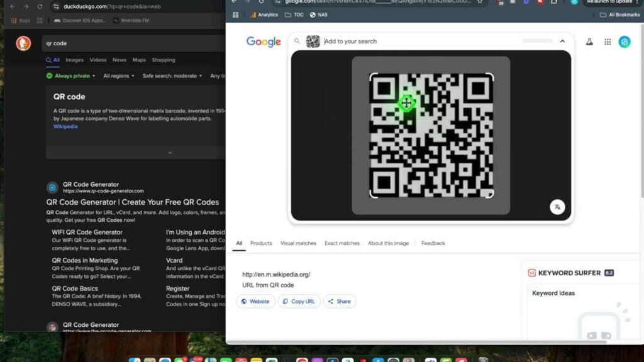Click the Keyword Surfer logo icon
Image resolution: width=644 pixels, height=362 pixels.
pos(532,273)
